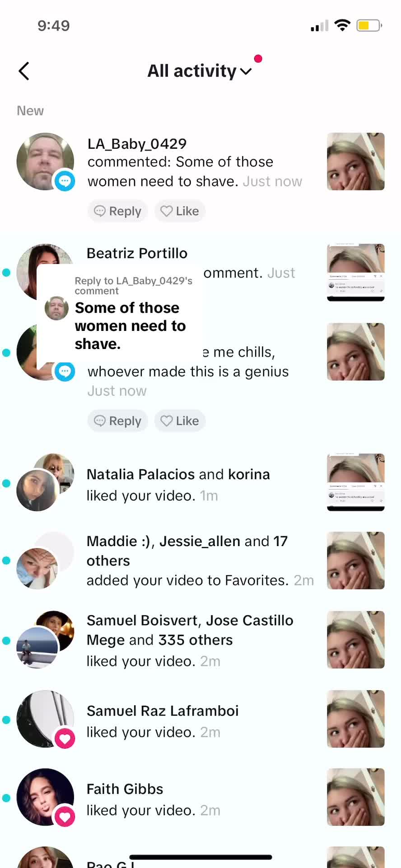Viewport: 401px width, 868px height.
Task: Open the thumbnail next to Natalia Palacios's like
Action: pos(356,482)
